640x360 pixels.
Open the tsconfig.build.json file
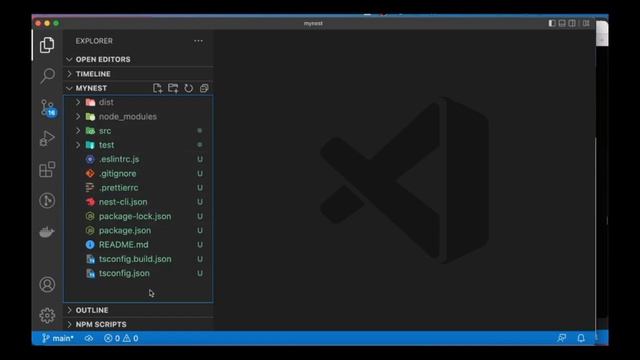(x=138, y=259)
